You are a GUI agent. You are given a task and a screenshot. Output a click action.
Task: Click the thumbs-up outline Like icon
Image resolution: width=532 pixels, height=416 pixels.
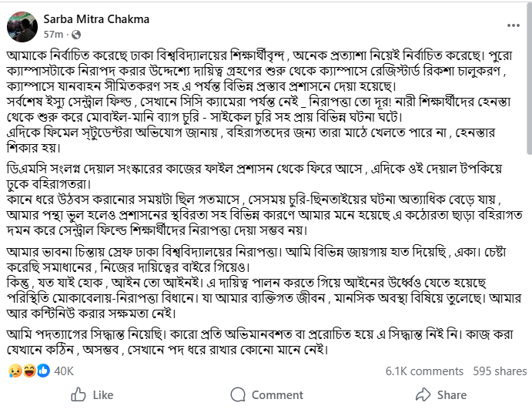[79, 395]
